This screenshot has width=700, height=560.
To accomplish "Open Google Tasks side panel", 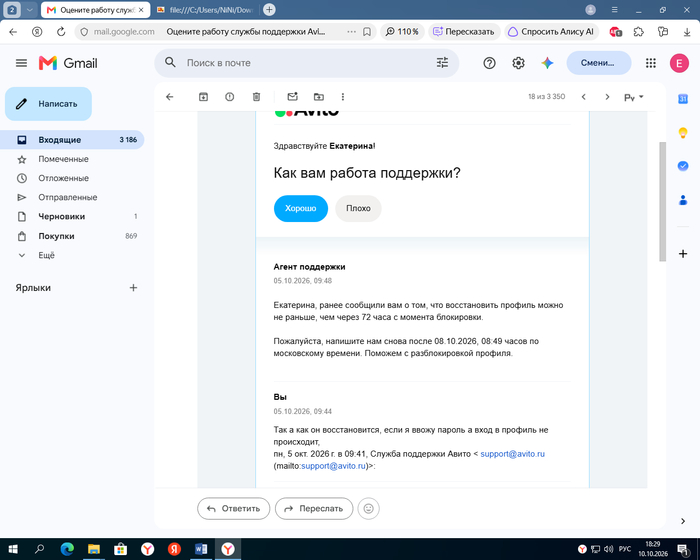I will (x=683, y=166).
